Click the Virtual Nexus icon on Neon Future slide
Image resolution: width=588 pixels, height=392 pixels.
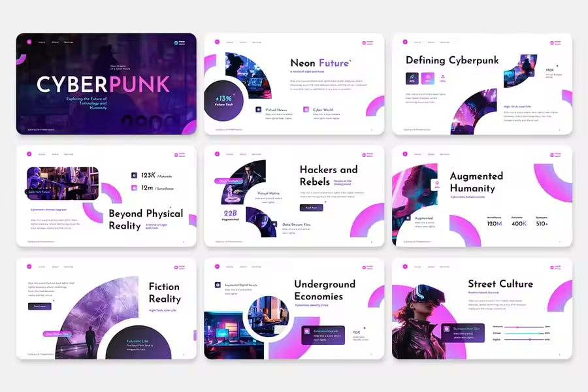click(259, 110)
